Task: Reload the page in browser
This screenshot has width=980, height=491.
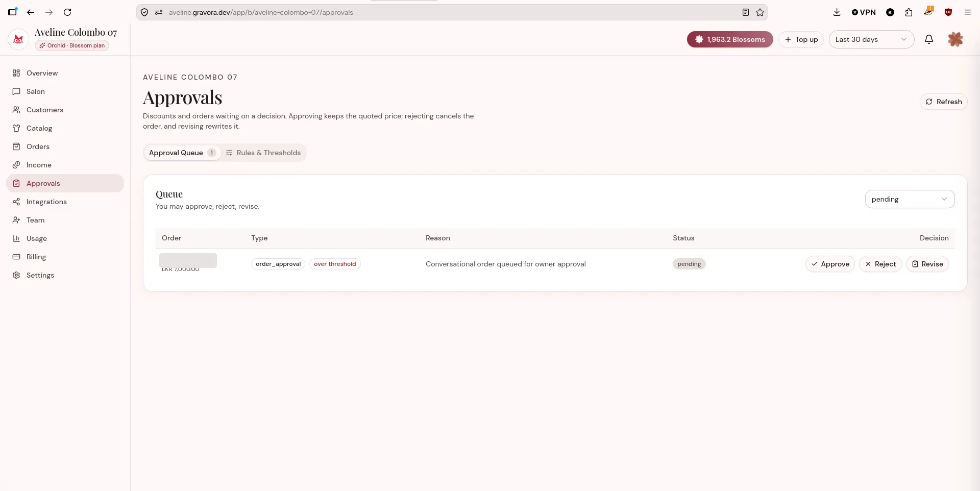Action: point(67,12)
